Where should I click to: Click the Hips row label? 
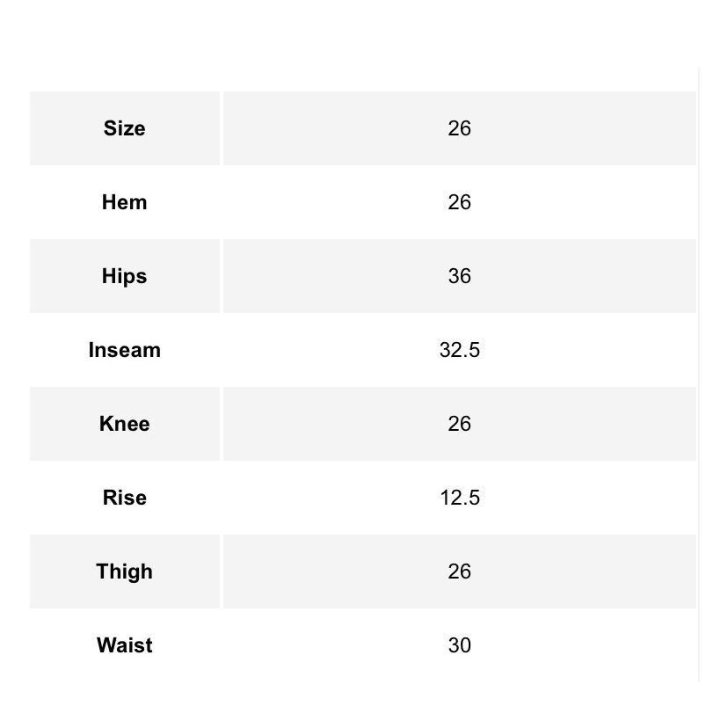tap(125, 276)
